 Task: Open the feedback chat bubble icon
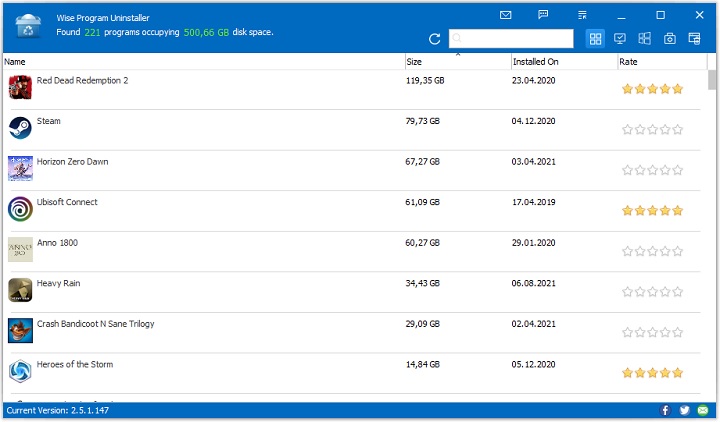click(543, 15)
